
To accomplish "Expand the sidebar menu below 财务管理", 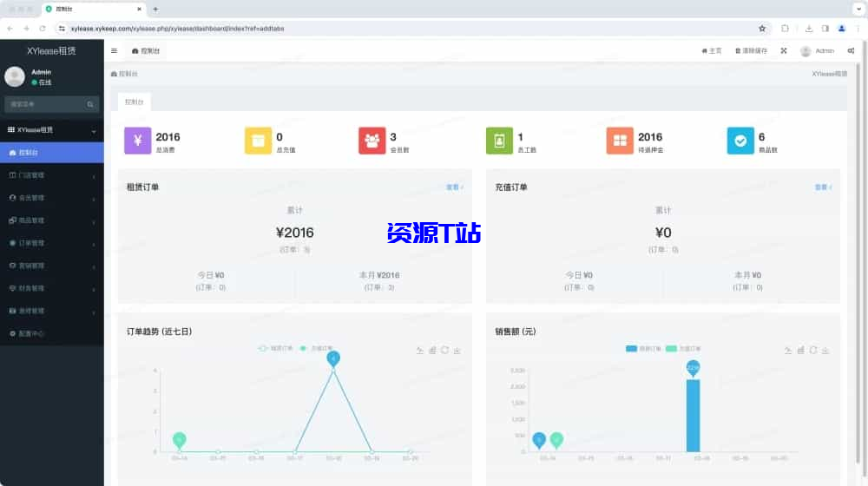I will coord(52,312).
